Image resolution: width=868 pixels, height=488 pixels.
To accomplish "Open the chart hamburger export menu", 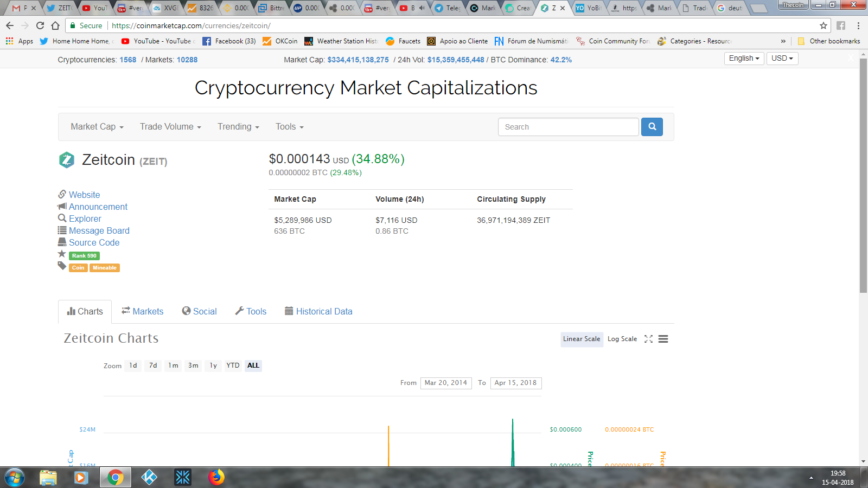I will 663,339.
